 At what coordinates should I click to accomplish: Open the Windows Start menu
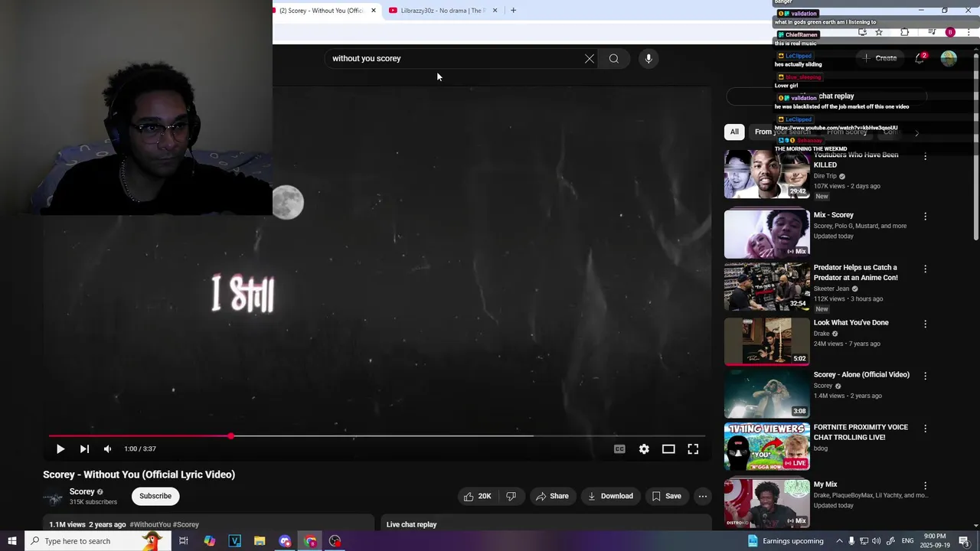pos(12,541)
